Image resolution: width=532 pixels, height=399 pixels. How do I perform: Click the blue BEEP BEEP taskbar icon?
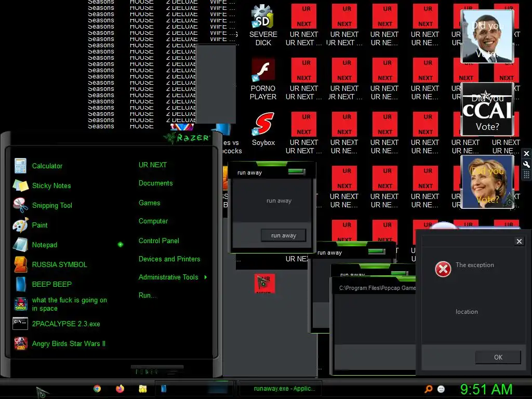164,389
